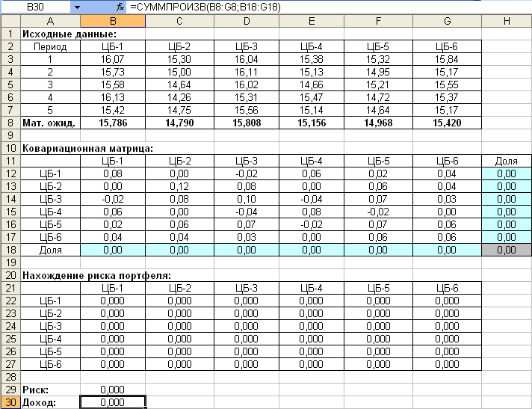Click the 'Доля' header cell in column H
Screen dimensions: 532x409
(507, 161)
